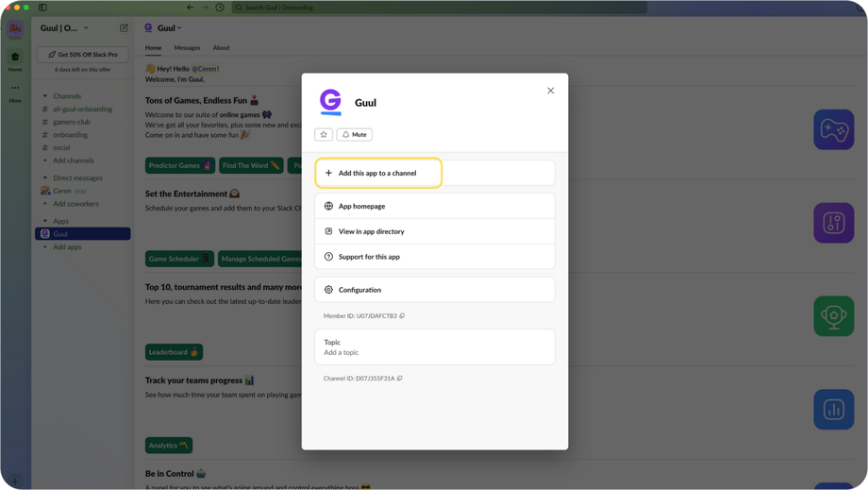Switch to the Messages tab
This screenshot has height=490, width=868.
(x=187, y=48)
